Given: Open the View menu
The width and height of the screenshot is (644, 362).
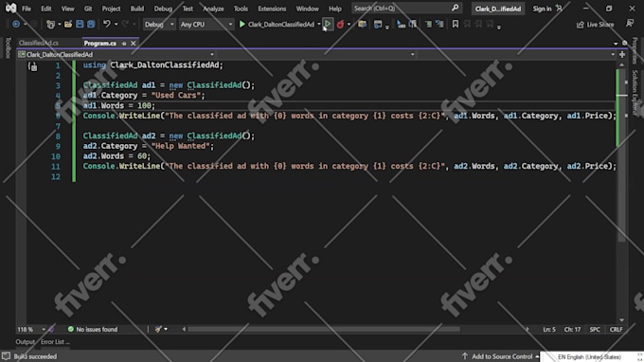Looking at the screenshot, I should pyautogui.click(x=68, y=9).
